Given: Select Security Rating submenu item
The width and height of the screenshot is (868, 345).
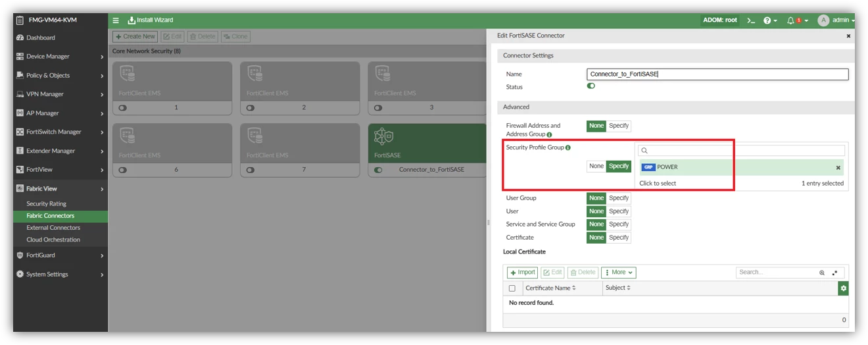Looking at the screenshot, I should (x=60, y=203).
